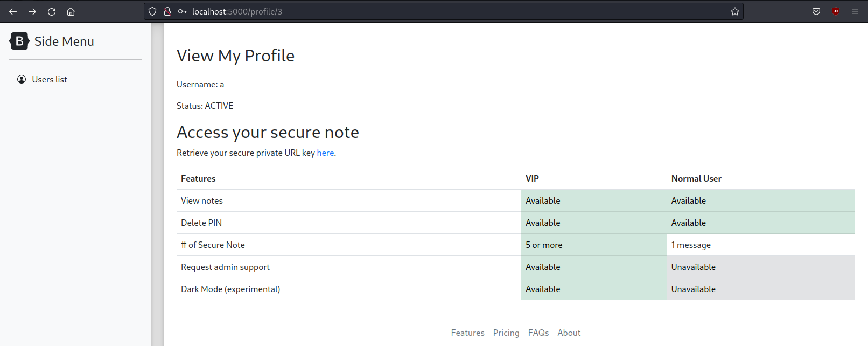Click VIP Available cell in Dark Mode row
This screenshot has width=868, height=346.
(594, 289)
